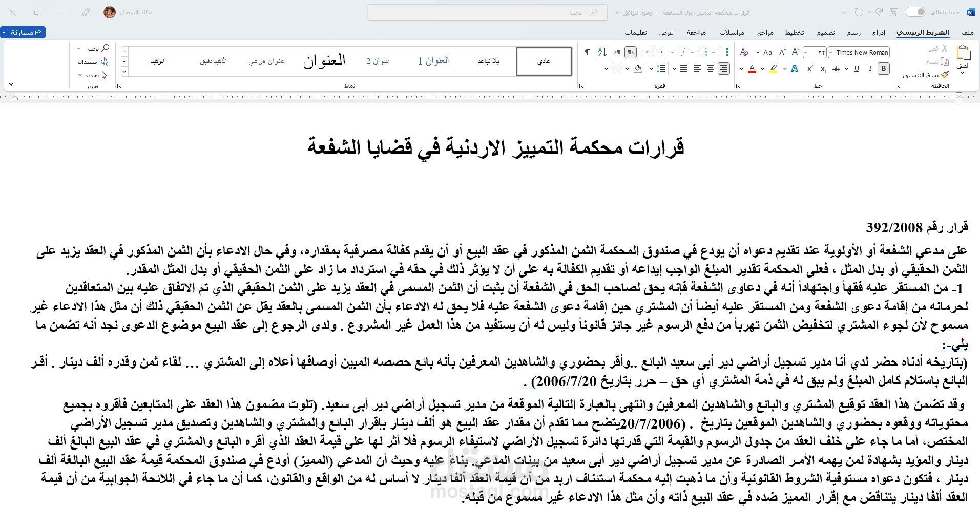The width and height of the screenshot is (980, 512).
Task: Activate Format Painter (نسخ التنسيق)
Action: pos(926,75)
